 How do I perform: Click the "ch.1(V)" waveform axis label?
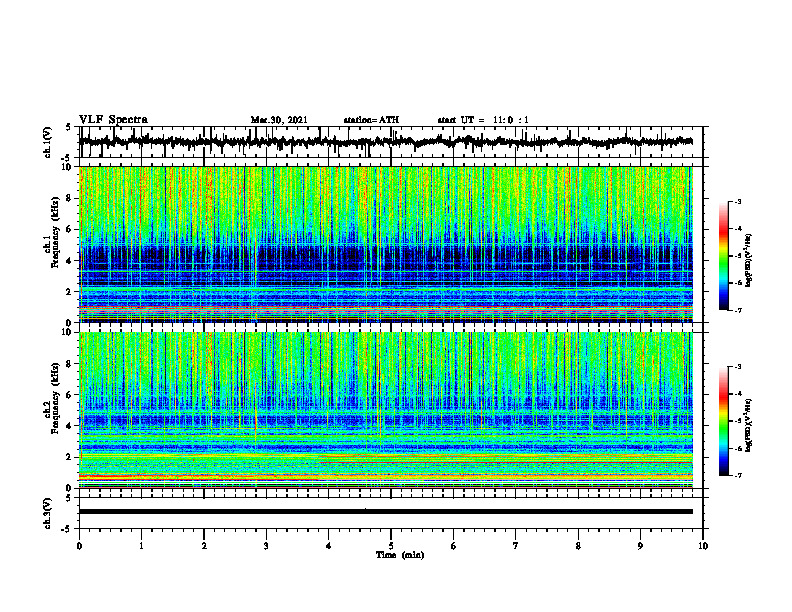(x=48, y=142)
